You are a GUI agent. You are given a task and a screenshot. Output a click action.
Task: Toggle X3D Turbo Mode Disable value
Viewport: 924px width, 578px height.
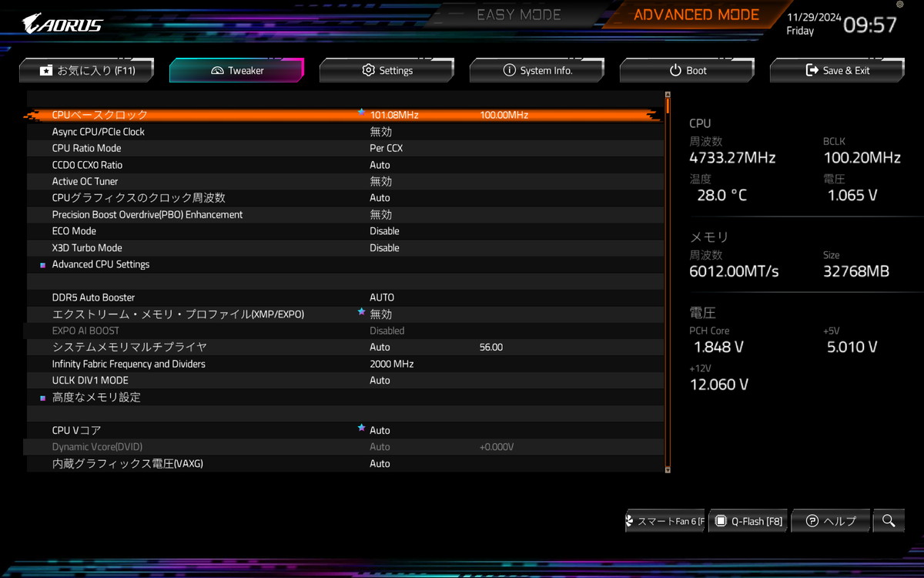384,248
